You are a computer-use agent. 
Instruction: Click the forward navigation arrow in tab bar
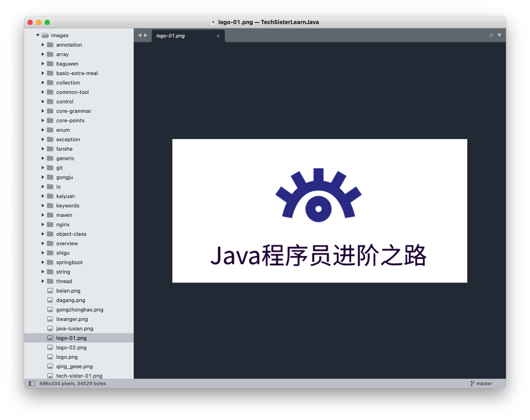tap(146, 35)
